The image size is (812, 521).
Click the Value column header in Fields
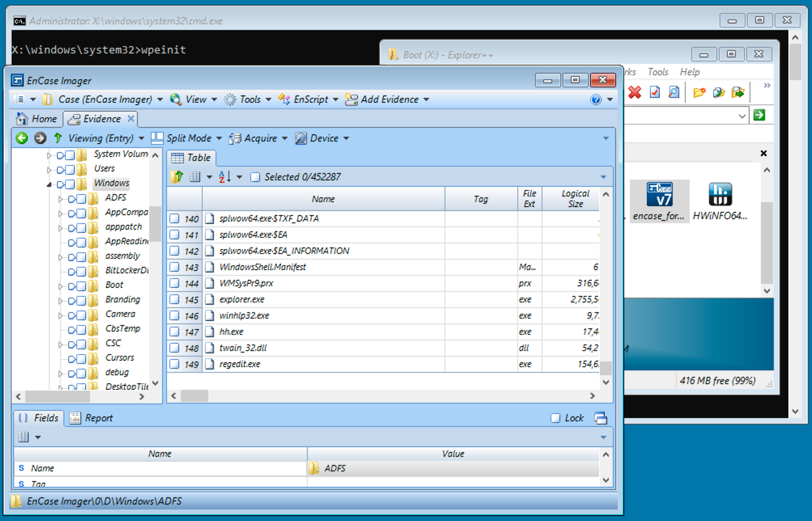453,454
